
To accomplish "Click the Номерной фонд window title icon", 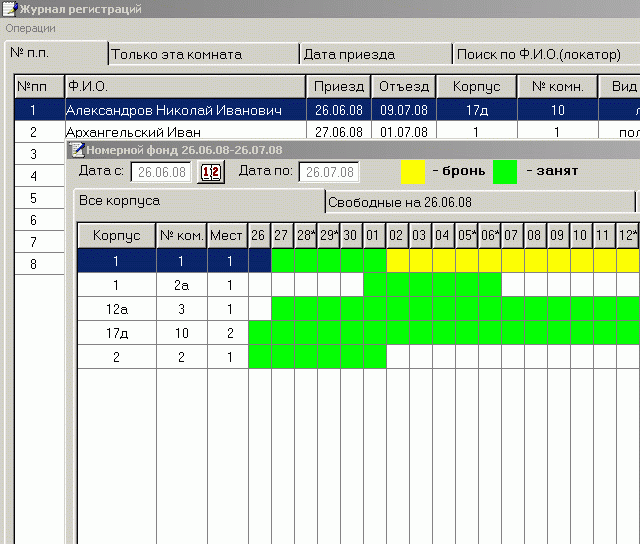I will click(77, 150).
